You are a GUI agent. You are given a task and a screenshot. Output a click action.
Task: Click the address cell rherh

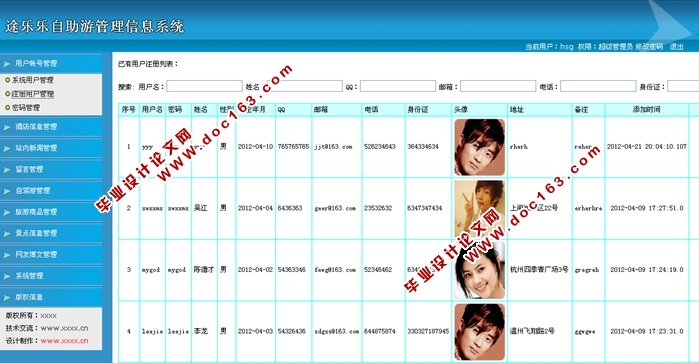click(x=519, y=147)
